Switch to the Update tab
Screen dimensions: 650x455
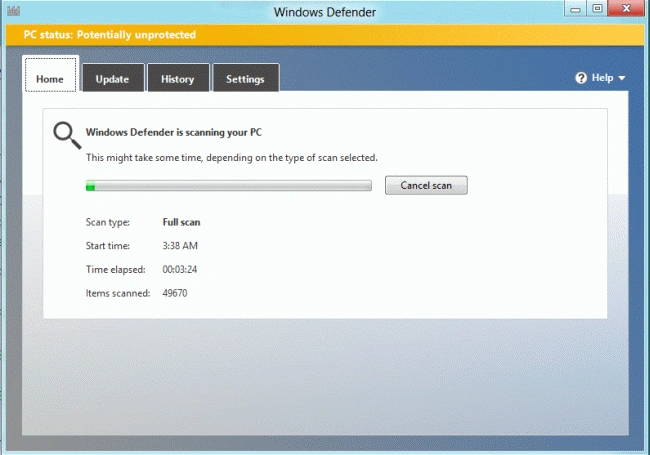point(113,77)
